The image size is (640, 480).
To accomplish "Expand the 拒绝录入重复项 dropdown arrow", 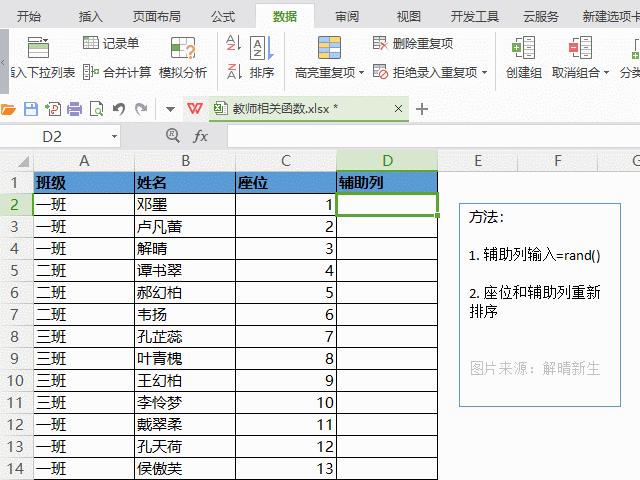I will click(484, 73).
